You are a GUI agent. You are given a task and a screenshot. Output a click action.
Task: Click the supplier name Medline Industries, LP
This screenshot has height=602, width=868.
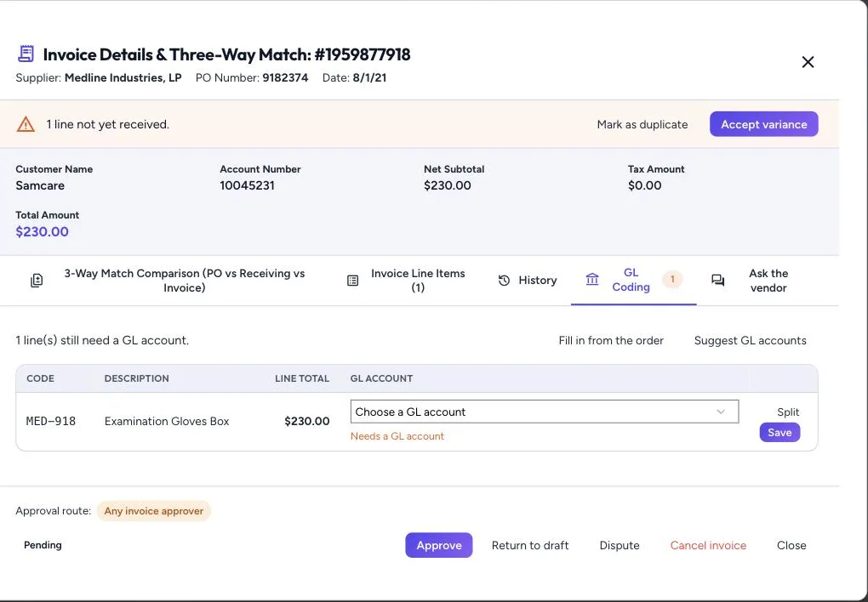click(x=123, y=77)
